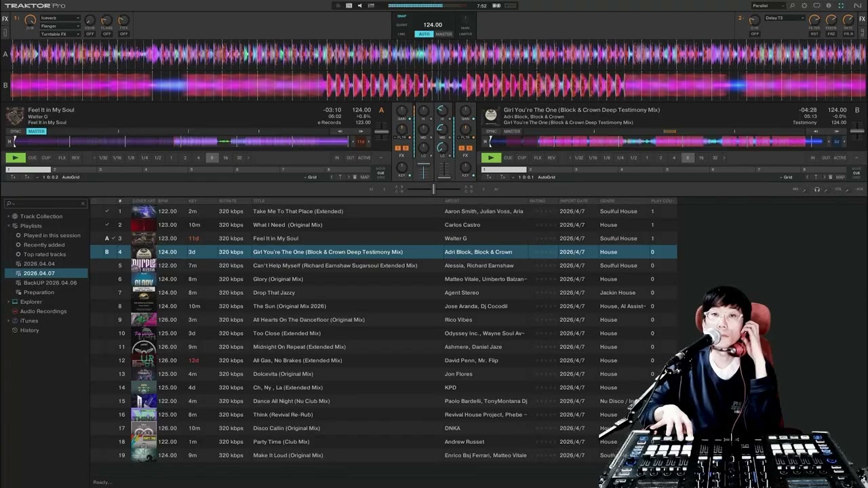This screenshot has height=488, width=868.
Task: Set Deck A loop size to 16
Action: pos(225,158)
